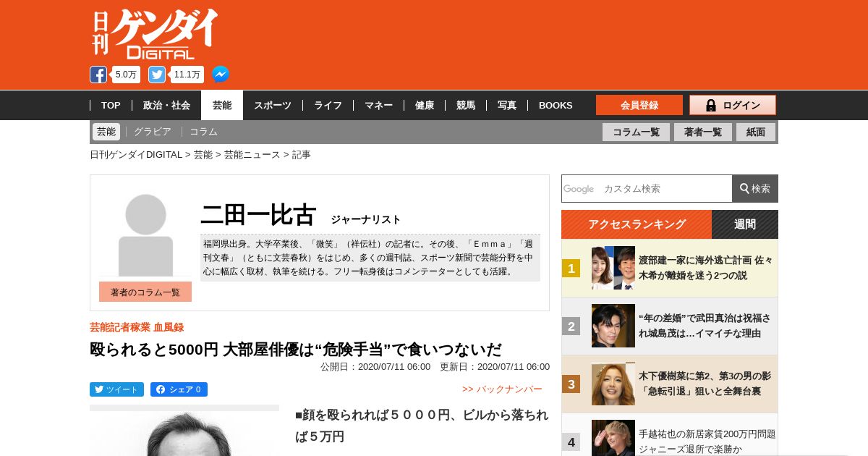Select the グラビア sub-navigation item

153,132
